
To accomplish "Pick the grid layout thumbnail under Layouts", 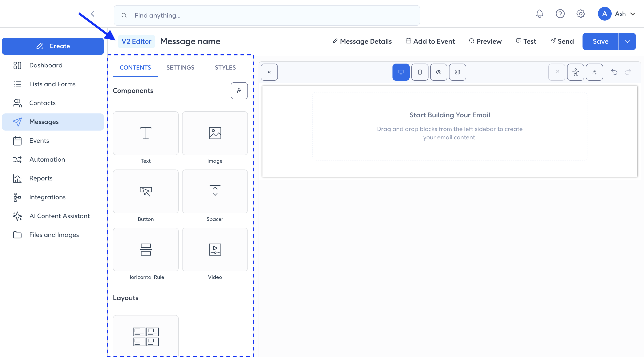I will pyautogui.click(x=146, y=336).
